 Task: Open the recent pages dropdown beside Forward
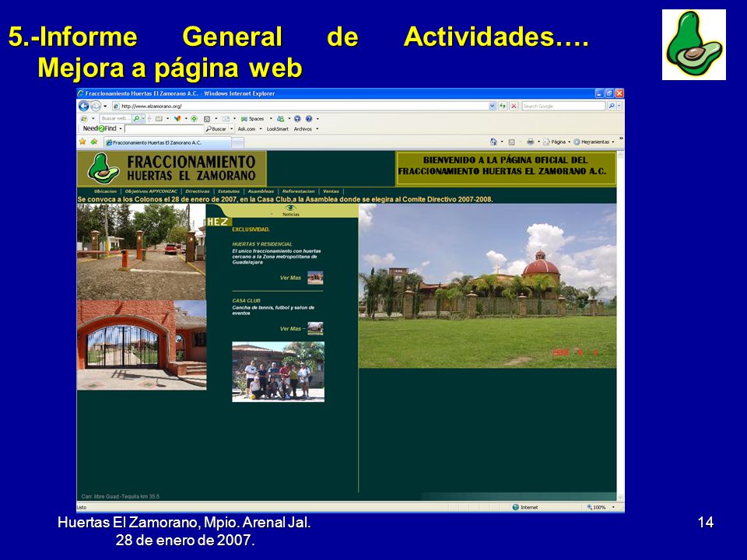pos(105,107)
